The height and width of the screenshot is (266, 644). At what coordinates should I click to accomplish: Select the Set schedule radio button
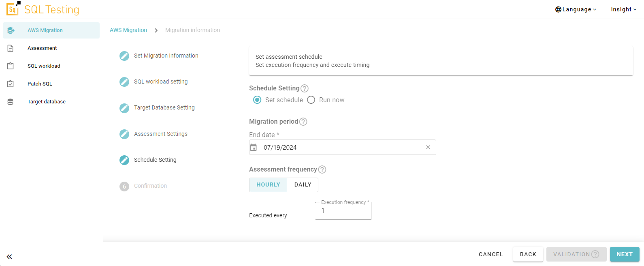pos(257,100)
